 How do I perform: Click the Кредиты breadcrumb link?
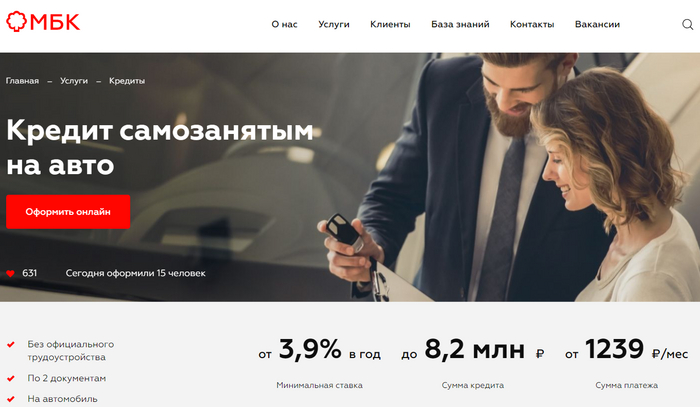[x=127, y=81]
